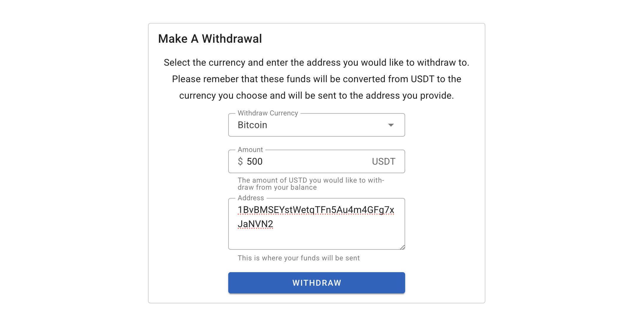Image resolution: width=644 pixels, height=324 pixels.
Task: Focus the Amount field showing 500
Action: [307, 161]
